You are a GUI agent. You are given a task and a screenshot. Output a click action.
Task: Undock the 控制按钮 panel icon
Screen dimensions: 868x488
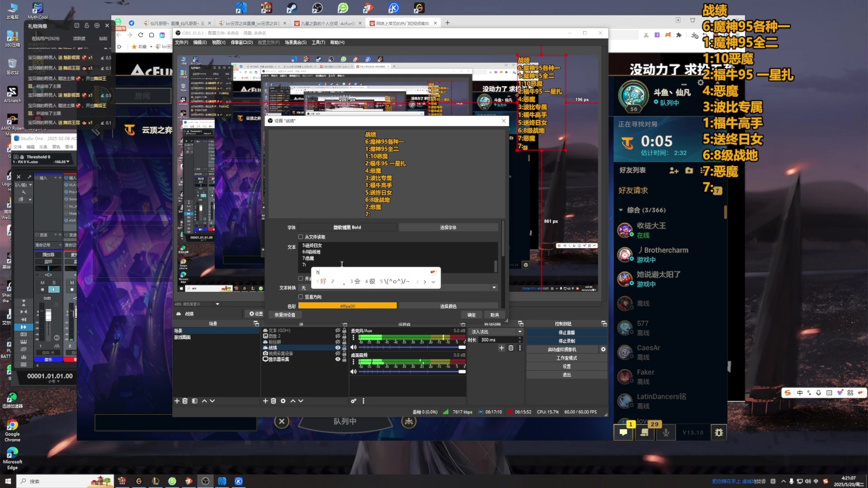[604, 324]
